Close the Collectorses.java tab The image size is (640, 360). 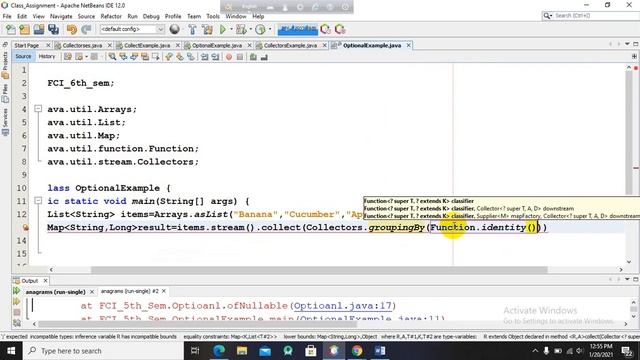pyautogui.click(x=109, y=45)
